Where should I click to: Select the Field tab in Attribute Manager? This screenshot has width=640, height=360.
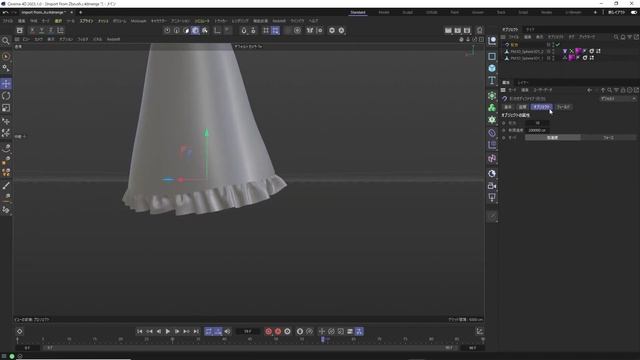pos(563,107)
